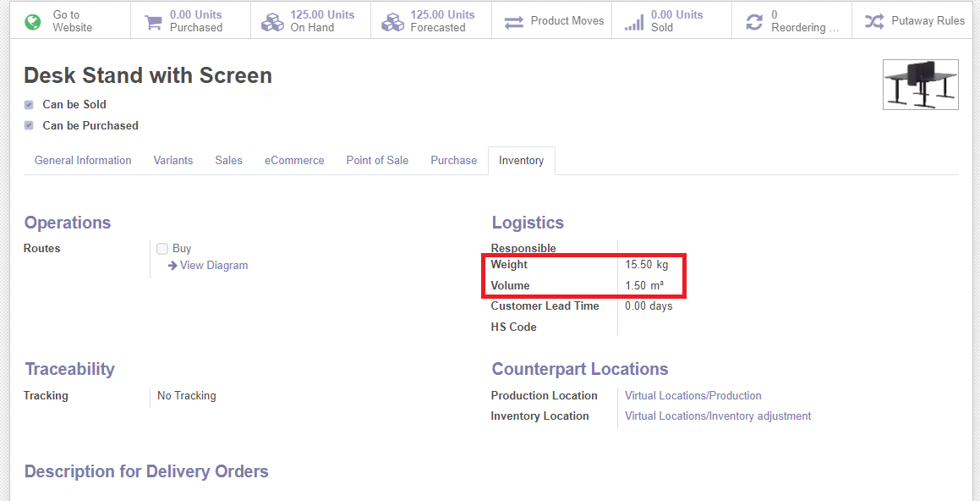The height and width of the screenshot is (501, 980).
Task: Open the Virtual Locations/Production link
Action: point(693,395)
